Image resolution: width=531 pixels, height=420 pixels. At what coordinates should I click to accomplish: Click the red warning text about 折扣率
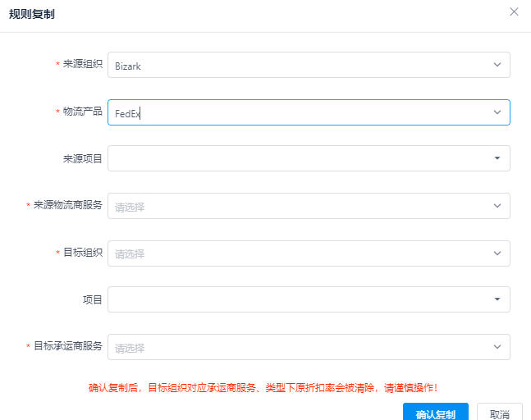click(x=263, y=387)
